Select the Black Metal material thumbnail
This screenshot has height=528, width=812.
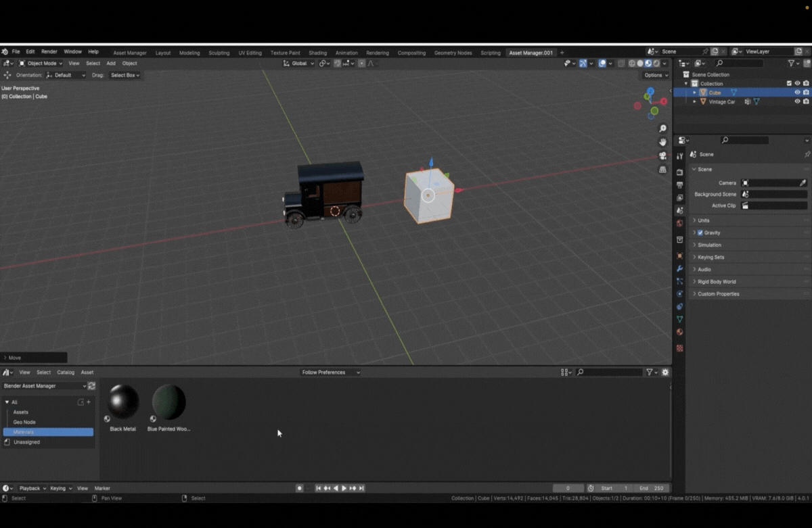click(123, 403)
